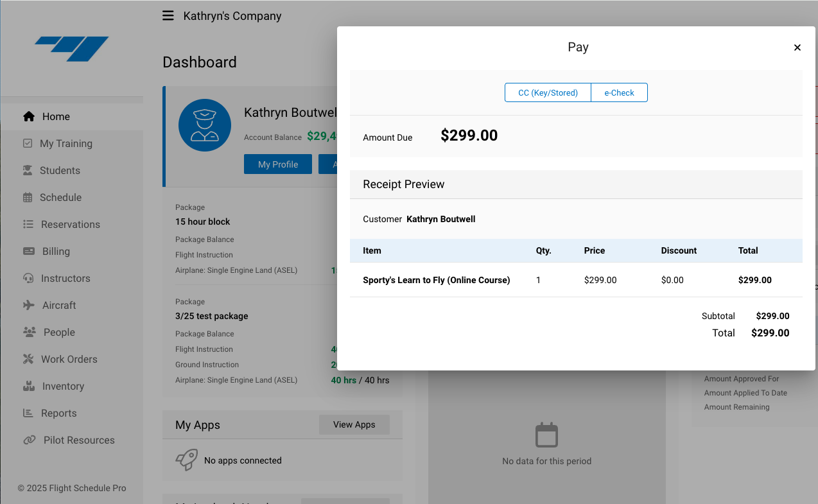Click the My Training checklist icon
The image size is (818, 504).
28,143
